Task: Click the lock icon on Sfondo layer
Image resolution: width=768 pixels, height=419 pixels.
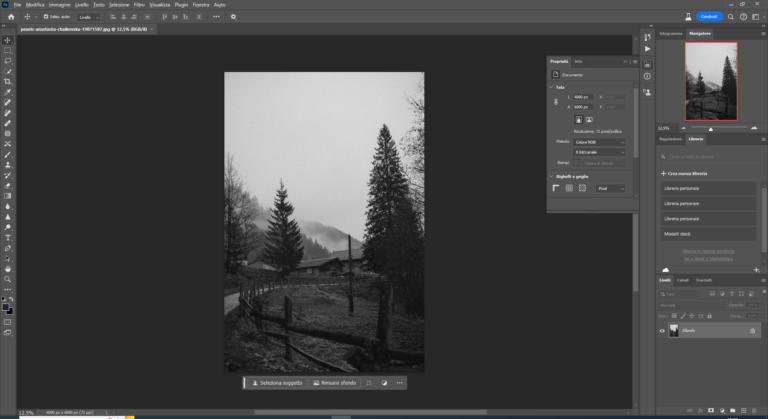Action: [x=752, y=330]
